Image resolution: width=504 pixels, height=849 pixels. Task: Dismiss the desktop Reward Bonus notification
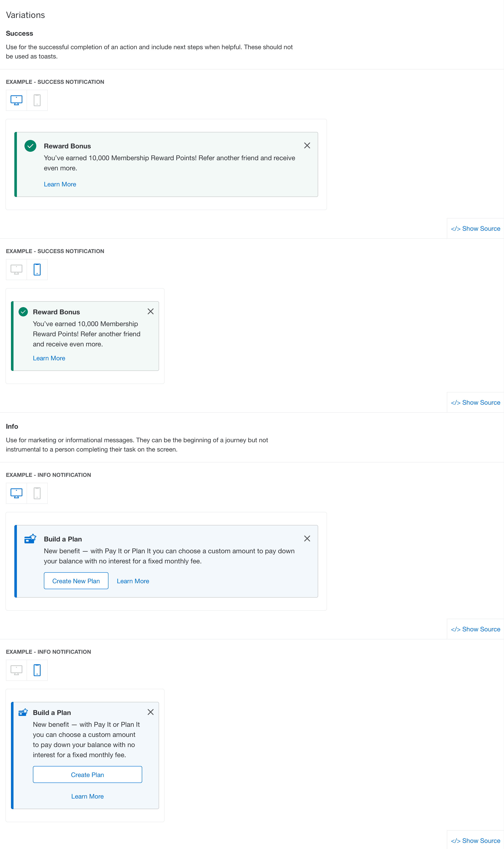(307, 145)
